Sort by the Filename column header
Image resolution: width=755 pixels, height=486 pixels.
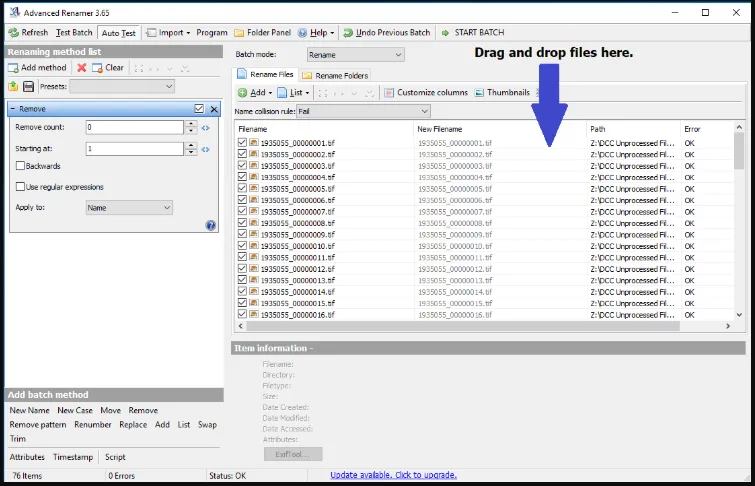pyautogui.click(x=324, y=129)
